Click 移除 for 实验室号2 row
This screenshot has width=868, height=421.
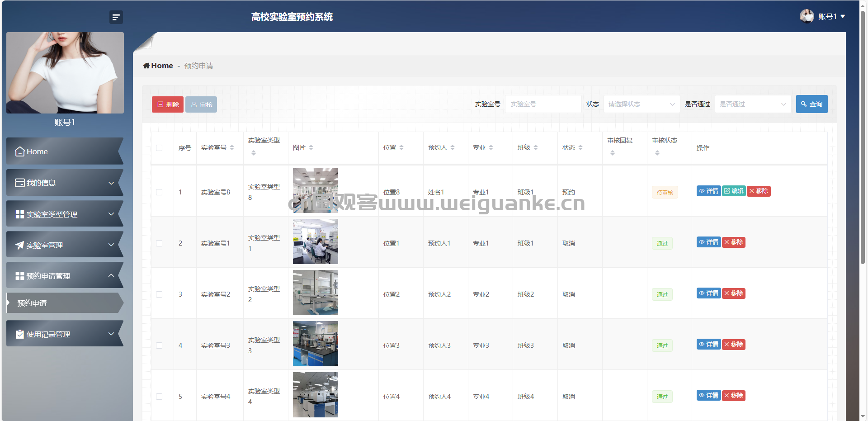734,293
